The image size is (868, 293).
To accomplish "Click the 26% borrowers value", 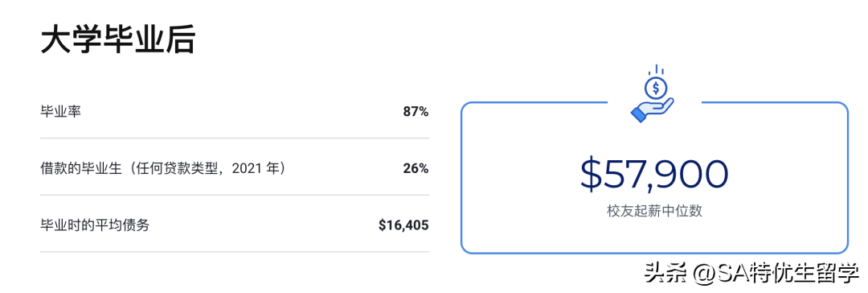I will point(416,168).
